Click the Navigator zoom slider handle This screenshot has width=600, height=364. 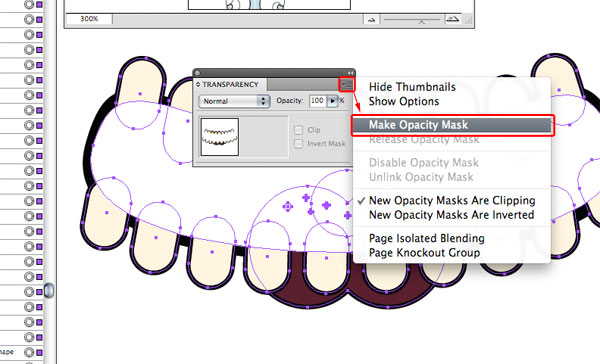[x=421, y=21]
